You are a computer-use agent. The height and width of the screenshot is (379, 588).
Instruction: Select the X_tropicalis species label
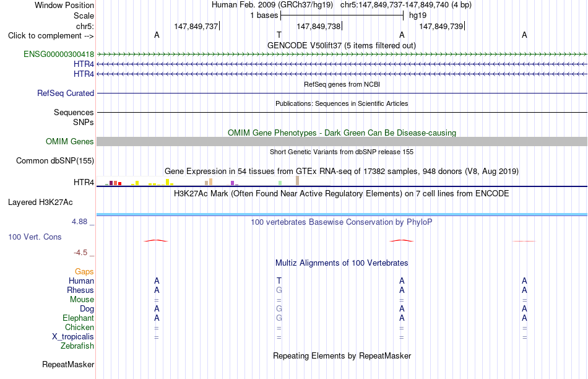pos(73,337)
